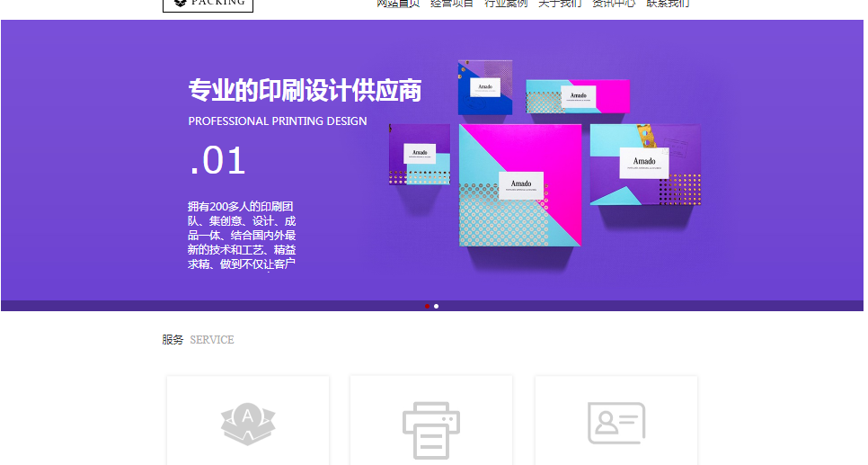Open 关于我们 from the nav bar
The height and width of the screenshot is (465, 868).
pyautogui.click(x=559, y=4)
